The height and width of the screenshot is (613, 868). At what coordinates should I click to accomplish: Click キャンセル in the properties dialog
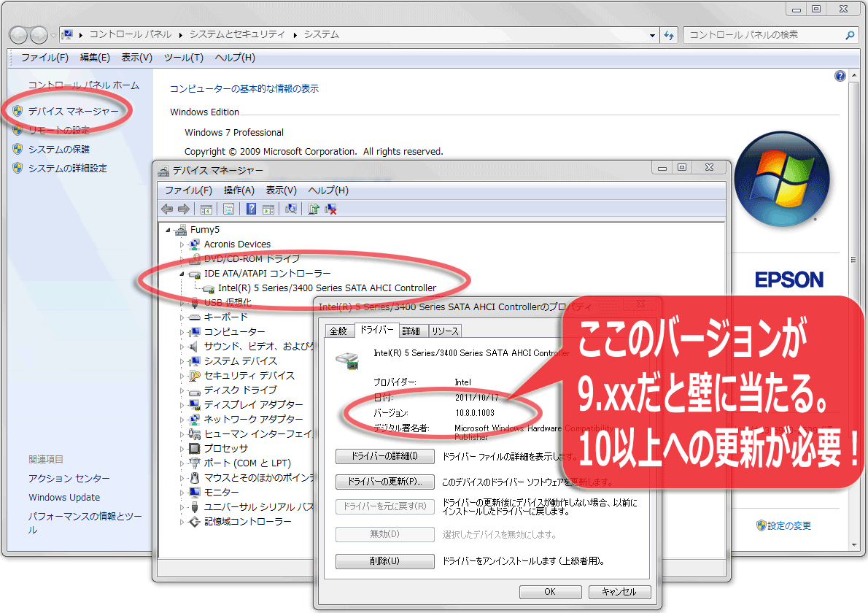point(619,592)
